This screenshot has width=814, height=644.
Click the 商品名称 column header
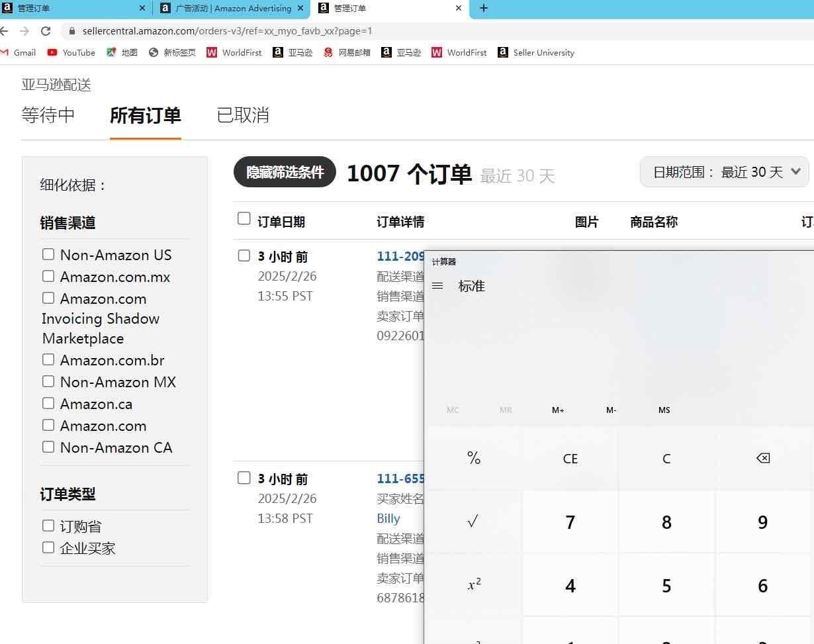point(654,222)
